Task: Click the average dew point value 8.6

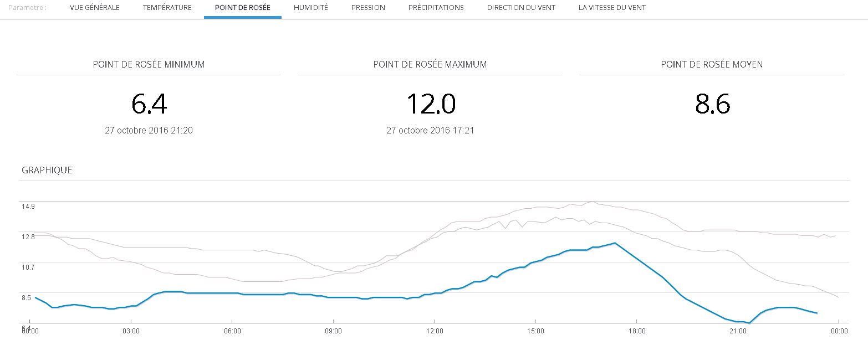Action: (x=712, y=104)
